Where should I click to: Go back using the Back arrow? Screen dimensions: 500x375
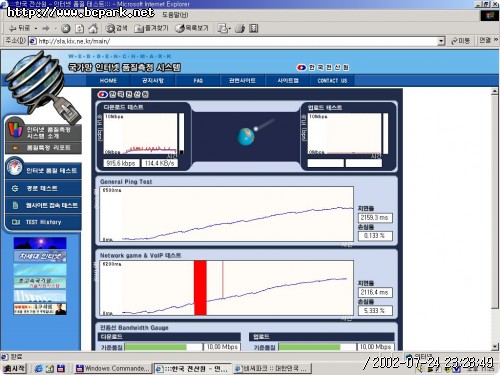point(19,28)
